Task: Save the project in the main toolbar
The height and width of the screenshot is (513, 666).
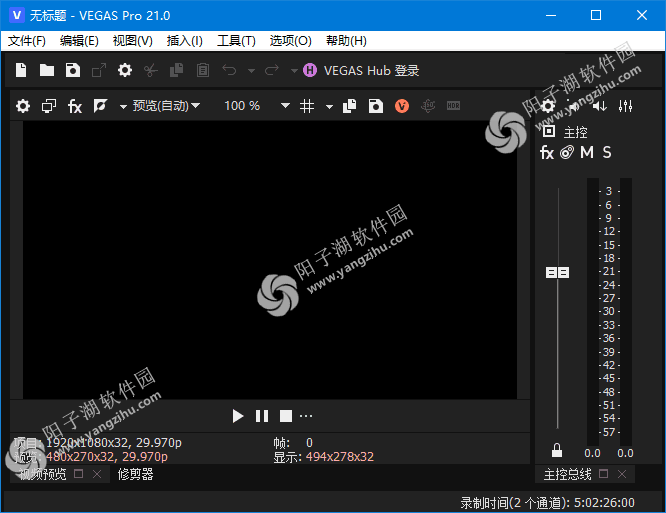Action: [73, 70]
